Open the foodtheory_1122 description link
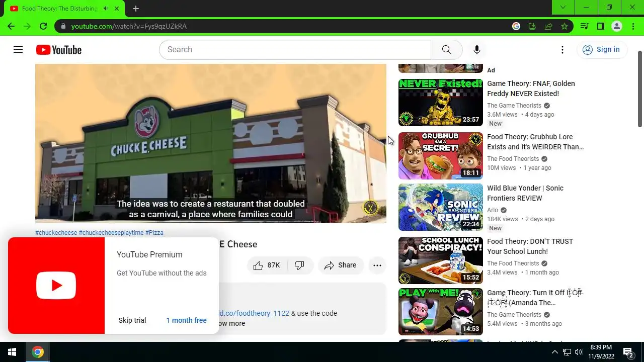Viewport: 644px width, 362px height. click(254, 313)
